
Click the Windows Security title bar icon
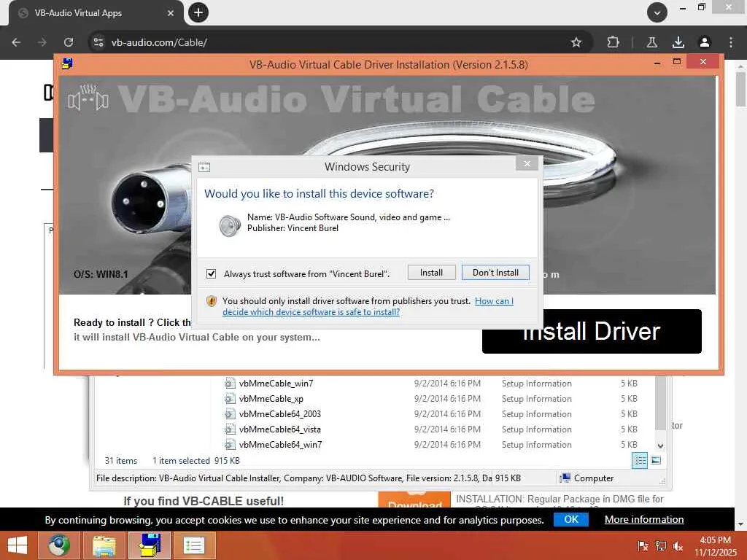[x=204, y=167]
